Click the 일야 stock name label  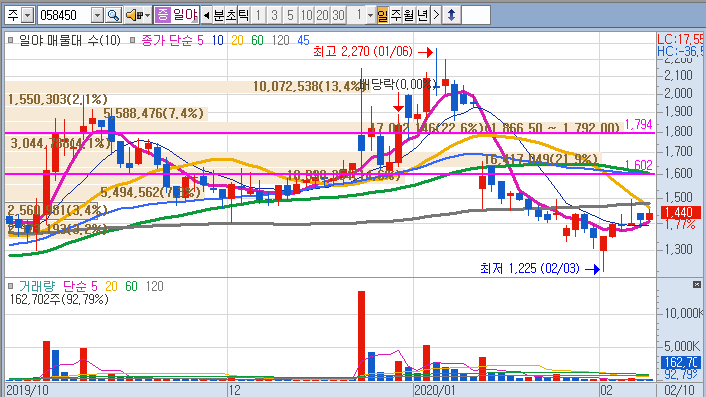click(185, 15)
